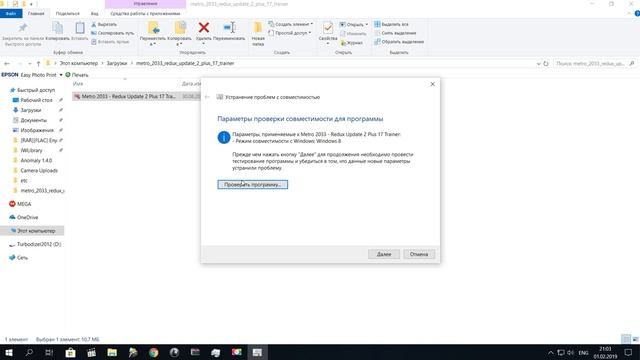Open the 'Переместить в' dropdown

[153, 44]
